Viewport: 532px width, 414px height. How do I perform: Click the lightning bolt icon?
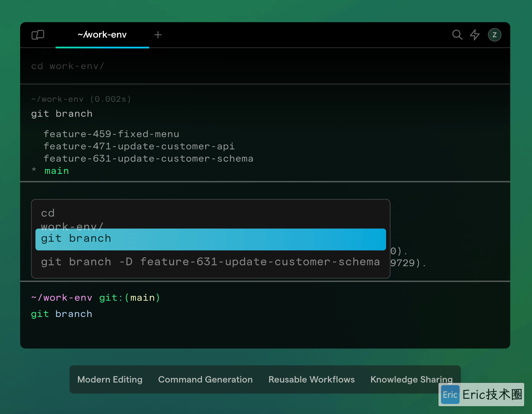coord(475,35)
